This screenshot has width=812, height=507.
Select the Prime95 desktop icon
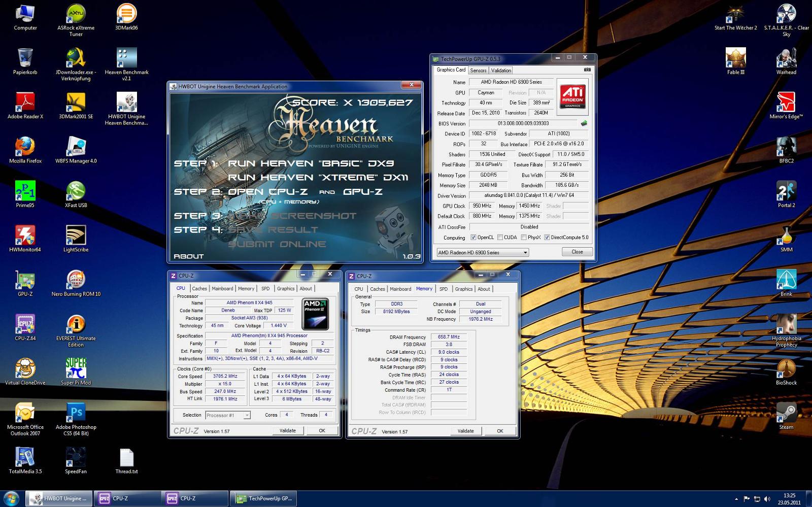(25, 194)
